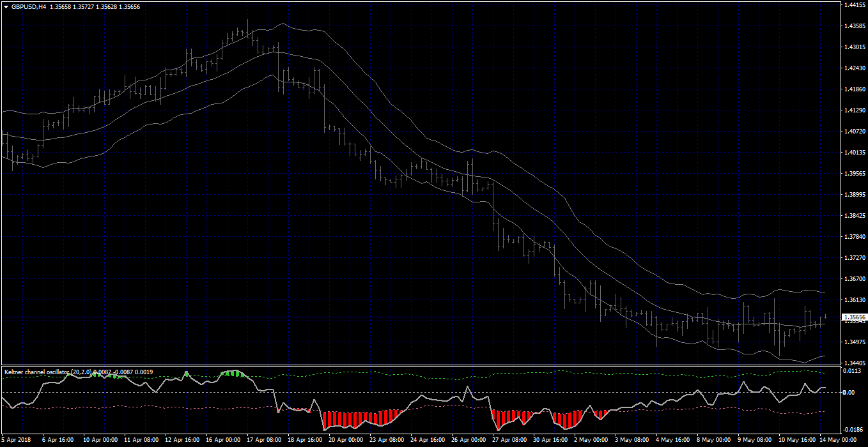This screenshot has height=447, width=868.
Task: Click the 16 Apr 00:00 time label
Action: pyautogui.click(x=223, y=440)
